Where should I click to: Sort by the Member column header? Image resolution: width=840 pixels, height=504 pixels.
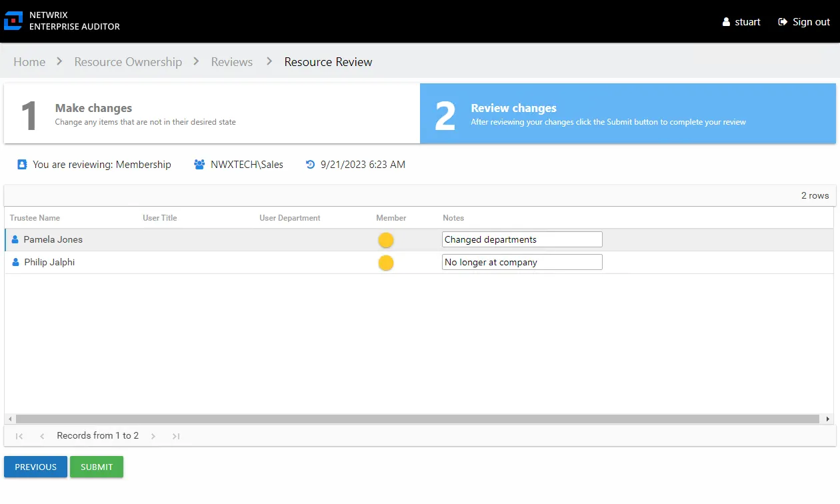pyautogui.click(x=391, y=218)
